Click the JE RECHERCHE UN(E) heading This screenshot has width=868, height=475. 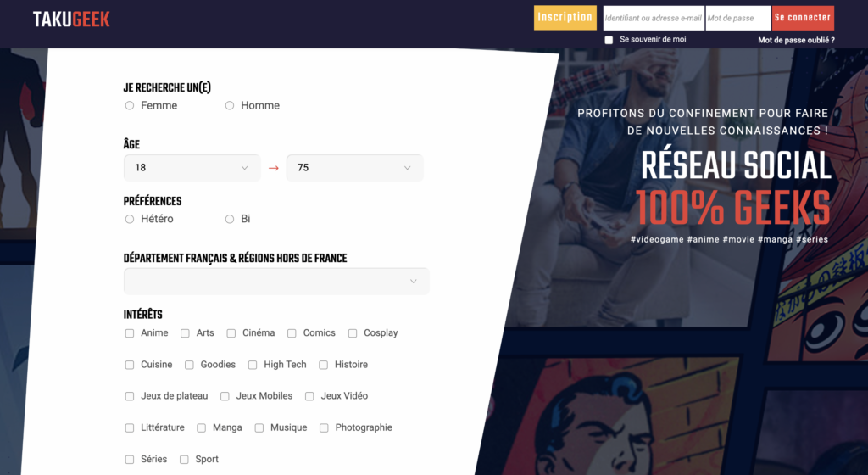pos(167,87)
